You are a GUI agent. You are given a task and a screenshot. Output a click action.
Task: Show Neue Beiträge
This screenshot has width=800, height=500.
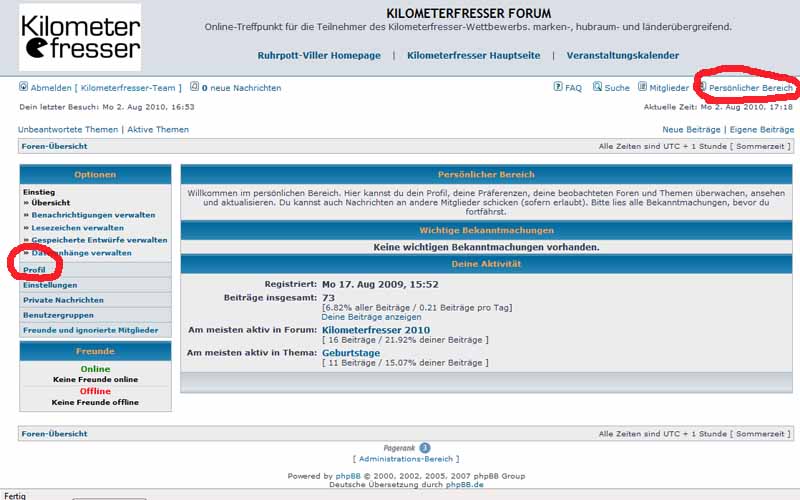tap(691, 130)
